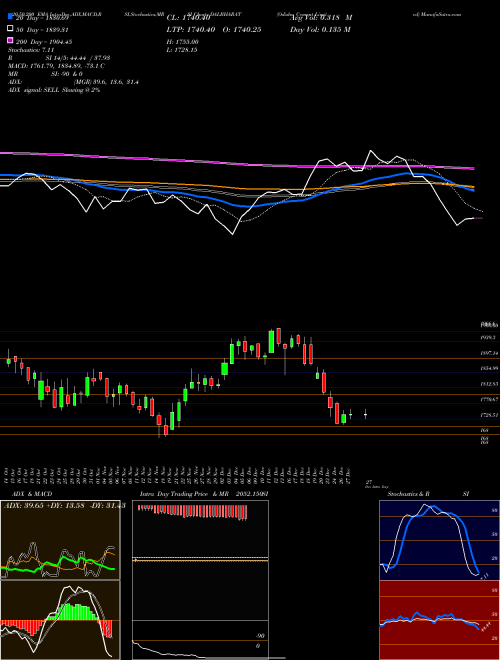Click the '-90' label in intraday panel
This screenshot has width=500, height=660.
pyautogui.click(x=261, y=636)
